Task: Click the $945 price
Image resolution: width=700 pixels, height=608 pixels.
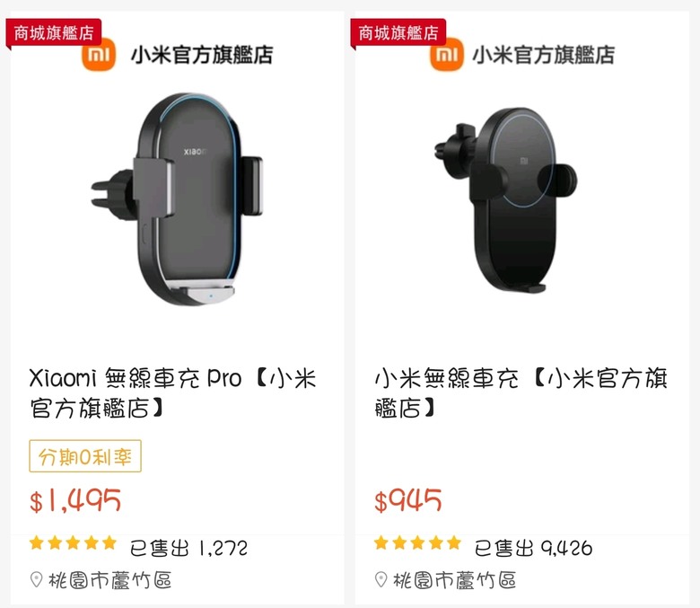Action: click(408, 500)
